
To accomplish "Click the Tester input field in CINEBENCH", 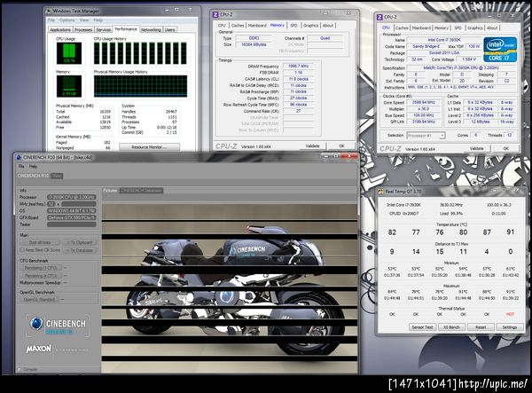I will tap(72, 224).
